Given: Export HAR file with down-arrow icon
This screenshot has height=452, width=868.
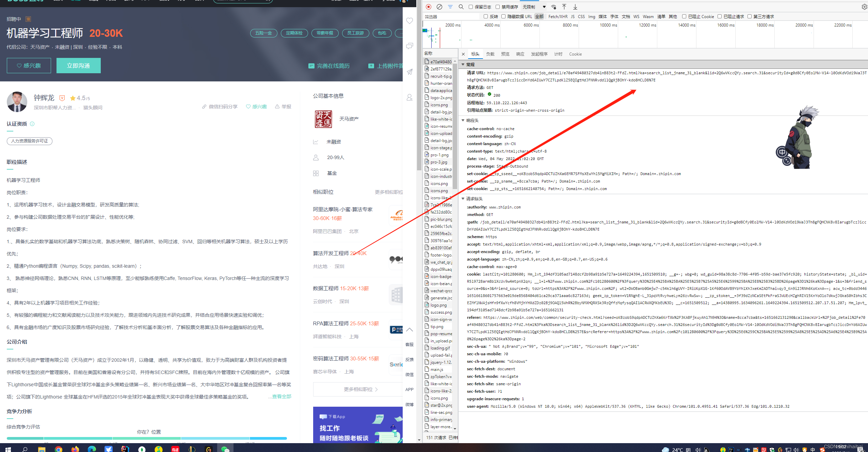Looking at the screenshot, I should 575,7.
